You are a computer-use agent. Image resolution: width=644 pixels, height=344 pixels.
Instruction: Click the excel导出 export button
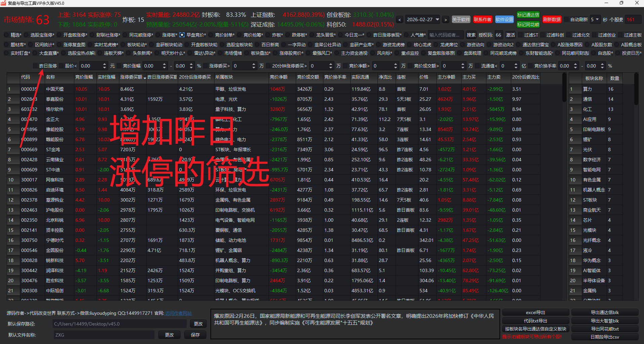coord(535,312)
